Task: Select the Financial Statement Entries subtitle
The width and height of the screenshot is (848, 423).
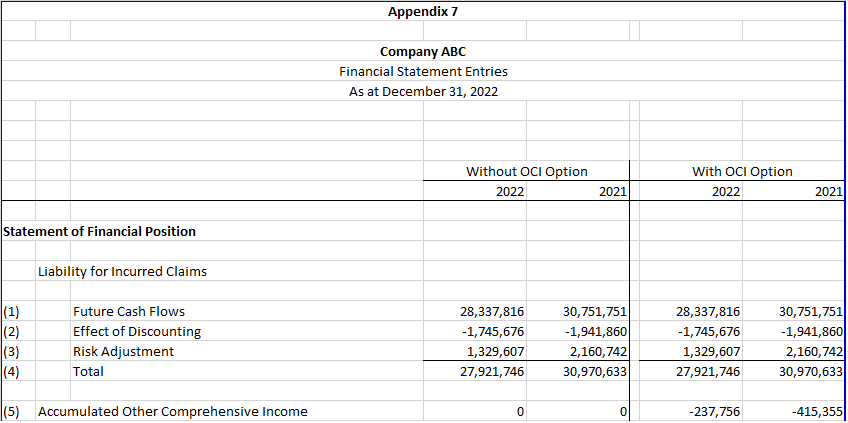Action: click(422, 72)
